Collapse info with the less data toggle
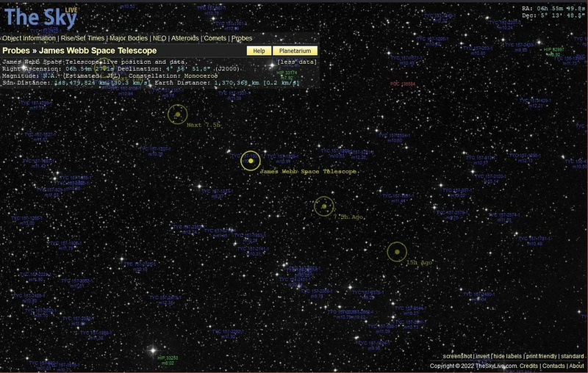This screenshot has width=588, height=373. tap(297, 62)
